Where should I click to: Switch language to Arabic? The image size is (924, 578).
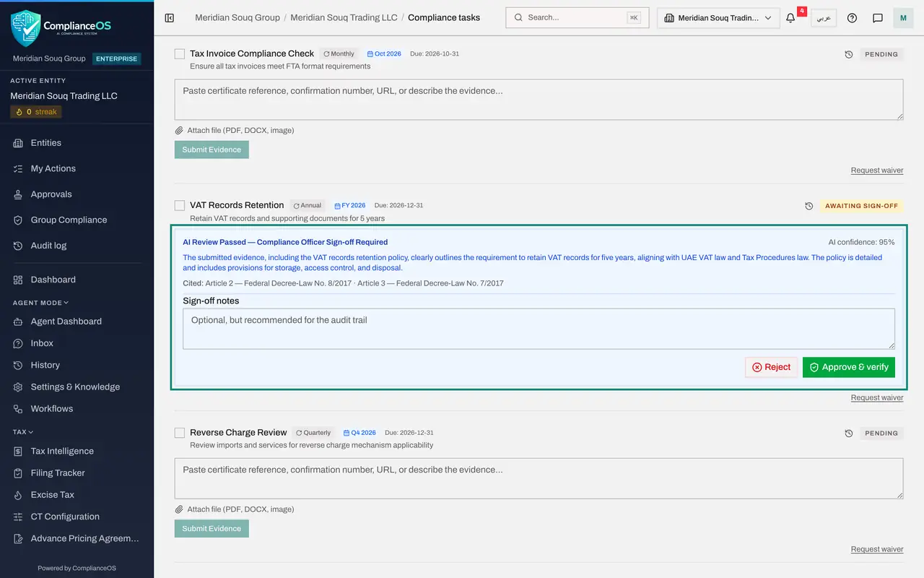pyautogui.click(x=824, y=17)
